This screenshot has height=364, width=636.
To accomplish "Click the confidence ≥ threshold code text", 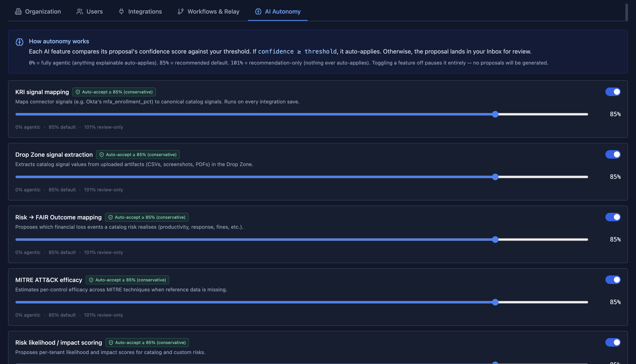I will point(297,52).
